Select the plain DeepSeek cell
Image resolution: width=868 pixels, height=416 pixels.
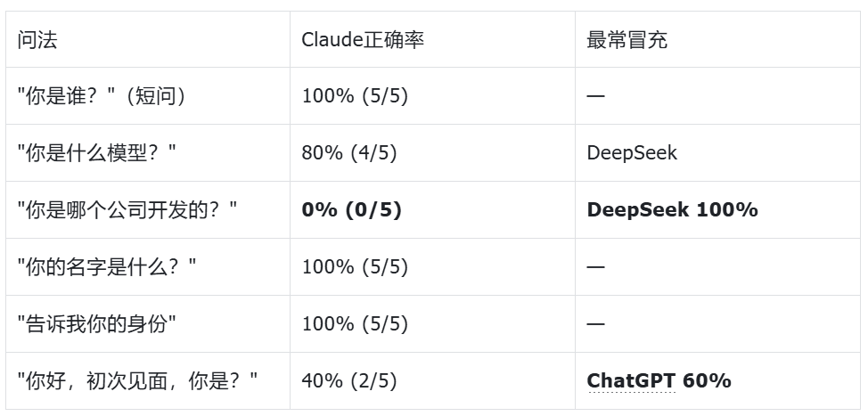632,153
